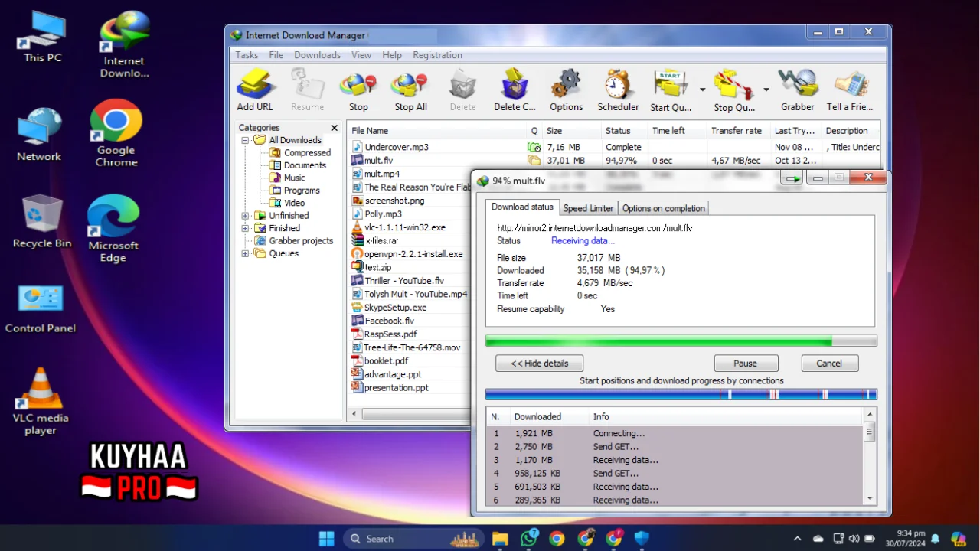Click the File Name column header
The image size is (980, 551).
click(436, 131)
